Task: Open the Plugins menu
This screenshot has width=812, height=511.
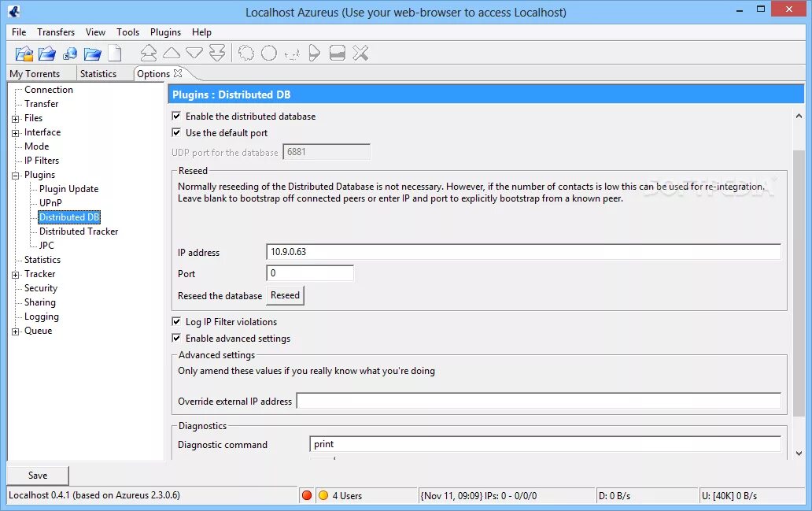Action: [166, 32]
